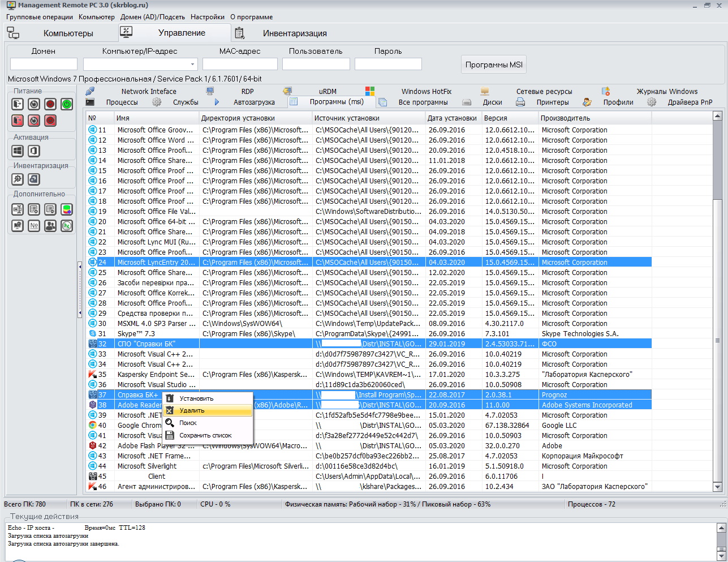Sort by the Дата установки column header
The height and width of the screenshot is (562, 728).
[454, 118]
